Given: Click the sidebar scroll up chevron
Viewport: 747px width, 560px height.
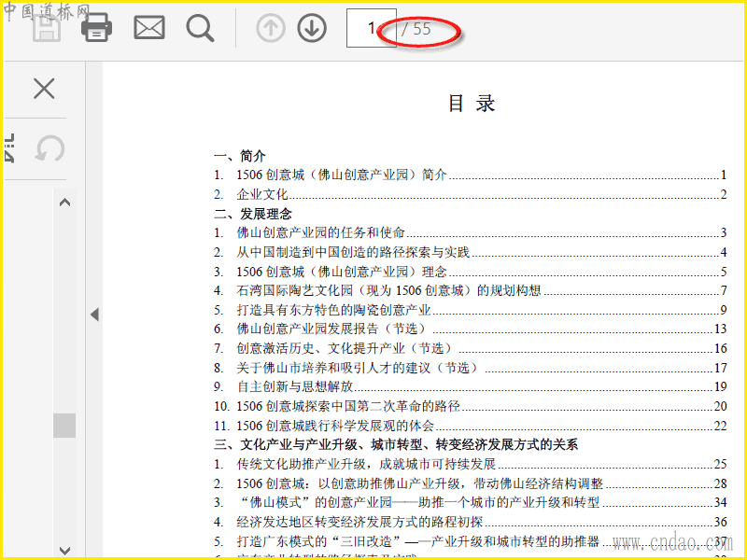Looking at the screenshot, I should click(x=64, y=203).
